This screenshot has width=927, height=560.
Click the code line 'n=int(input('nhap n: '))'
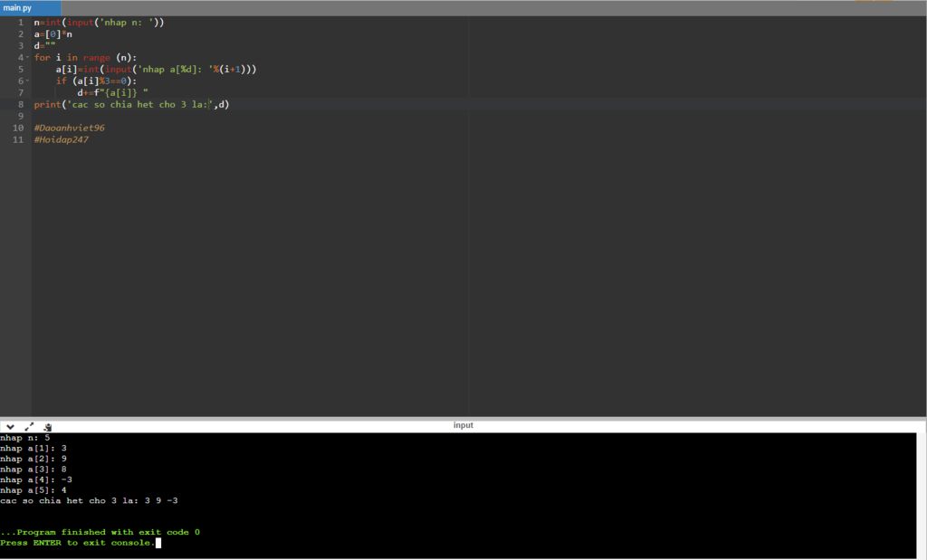pos(99,23)
